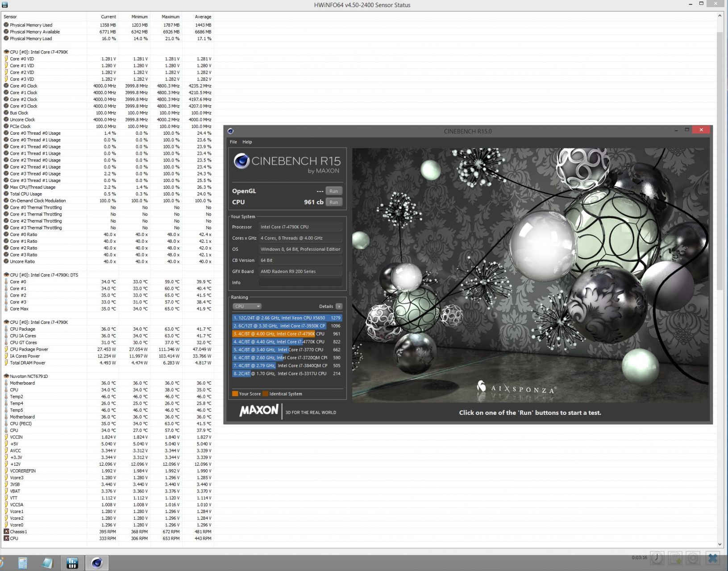The height and width of the screenshot is (571, 728).
Task: Select ranking entry i7-3720QM score 590
Action: pyautogui.click(x=287, y=358)
